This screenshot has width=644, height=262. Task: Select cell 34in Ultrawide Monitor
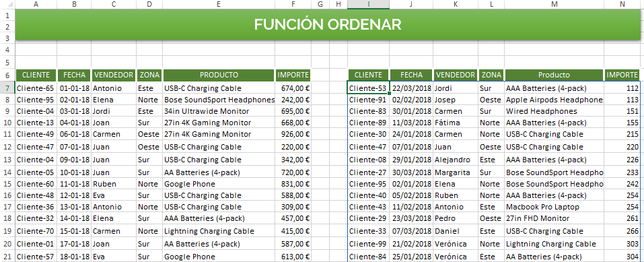point(219,111)
